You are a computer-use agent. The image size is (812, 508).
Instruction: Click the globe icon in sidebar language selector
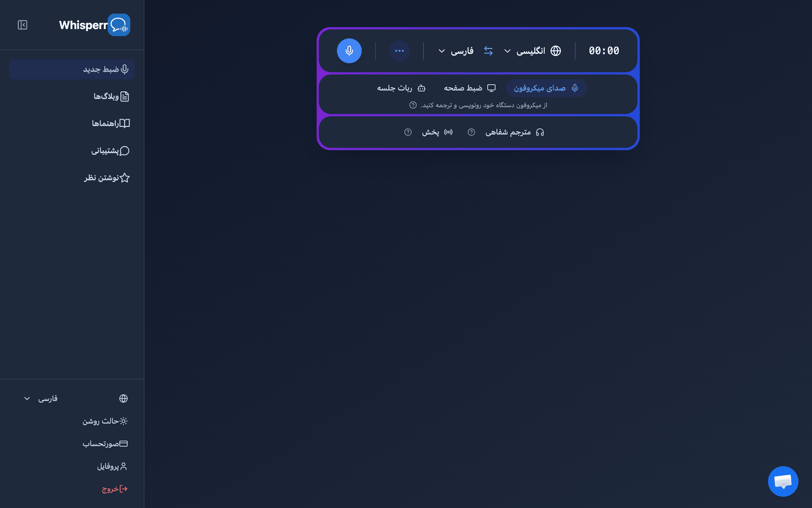(x=123, y=399)
